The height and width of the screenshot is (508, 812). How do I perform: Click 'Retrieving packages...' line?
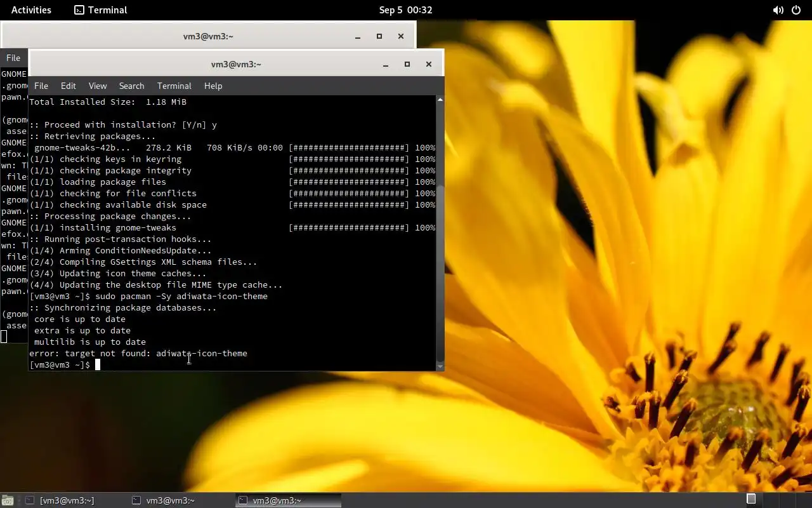tap(93, 136)
